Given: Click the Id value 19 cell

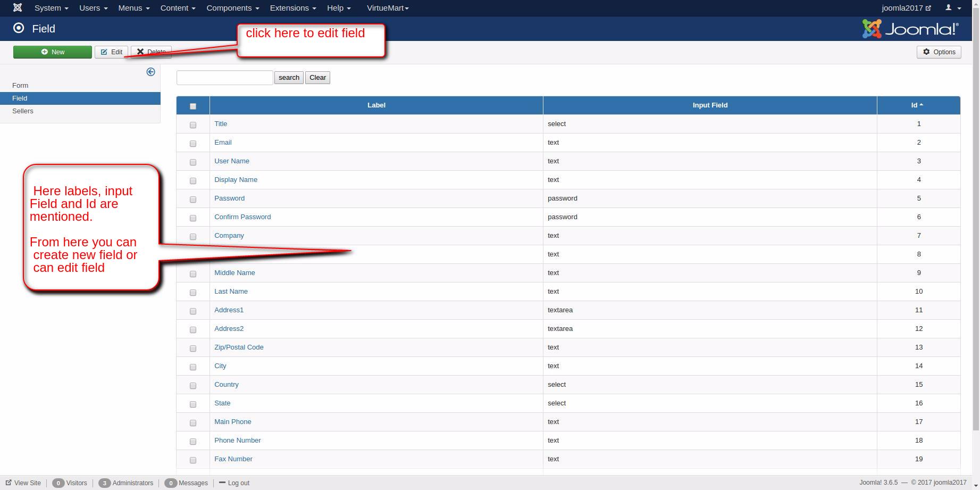Looking at the screenshot, I should click(919, 459).
